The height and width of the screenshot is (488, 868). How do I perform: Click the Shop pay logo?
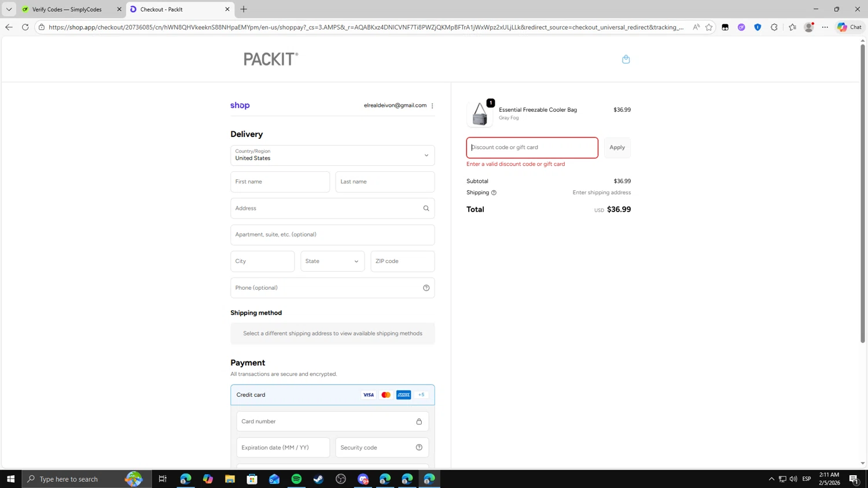(240, 105)
